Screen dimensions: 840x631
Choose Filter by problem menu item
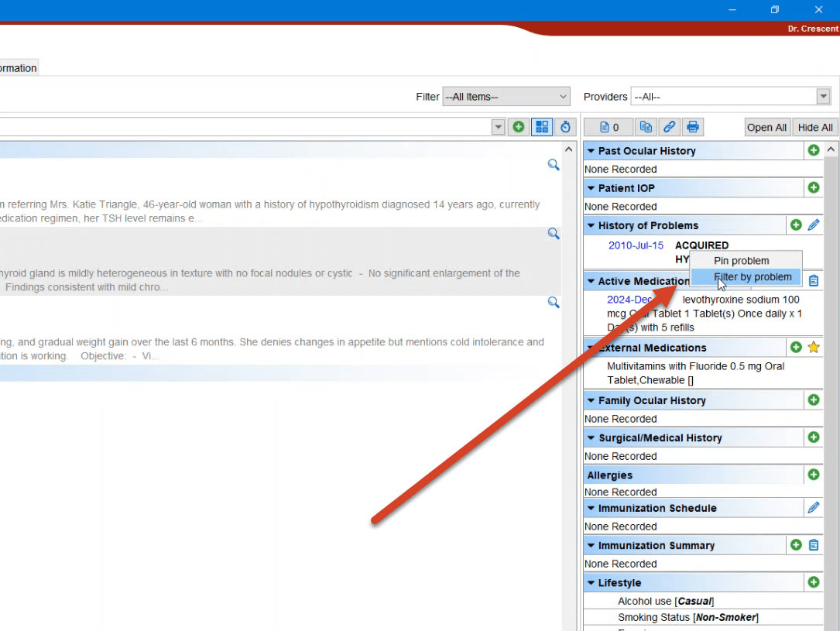(x=753, y=277)
